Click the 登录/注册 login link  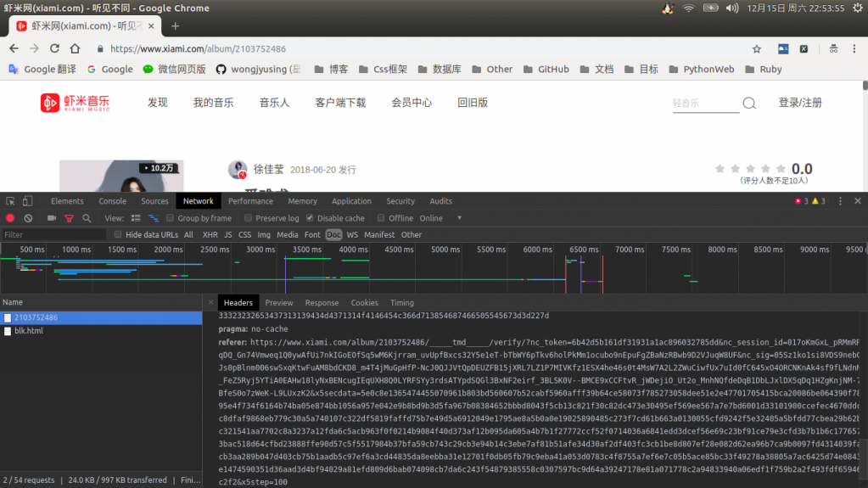(x=800, y=103)
